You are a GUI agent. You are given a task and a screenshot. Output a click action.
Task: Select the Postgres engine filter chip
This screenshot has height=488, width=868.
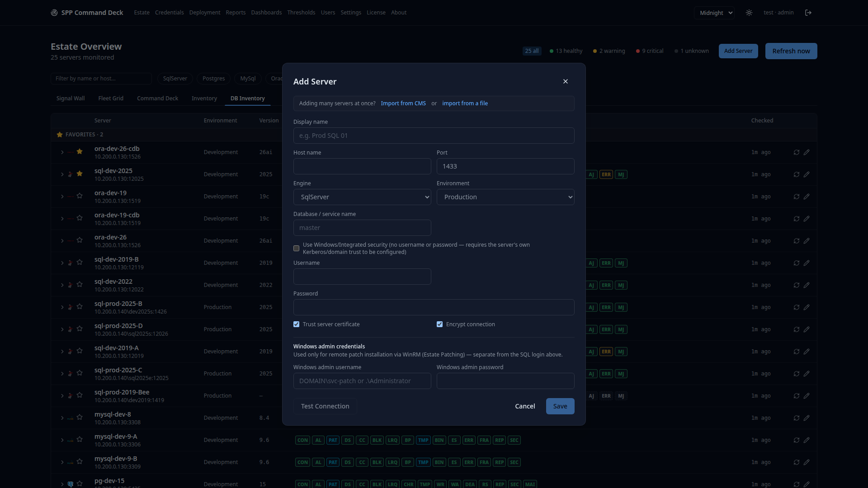(x=213, y=79)
